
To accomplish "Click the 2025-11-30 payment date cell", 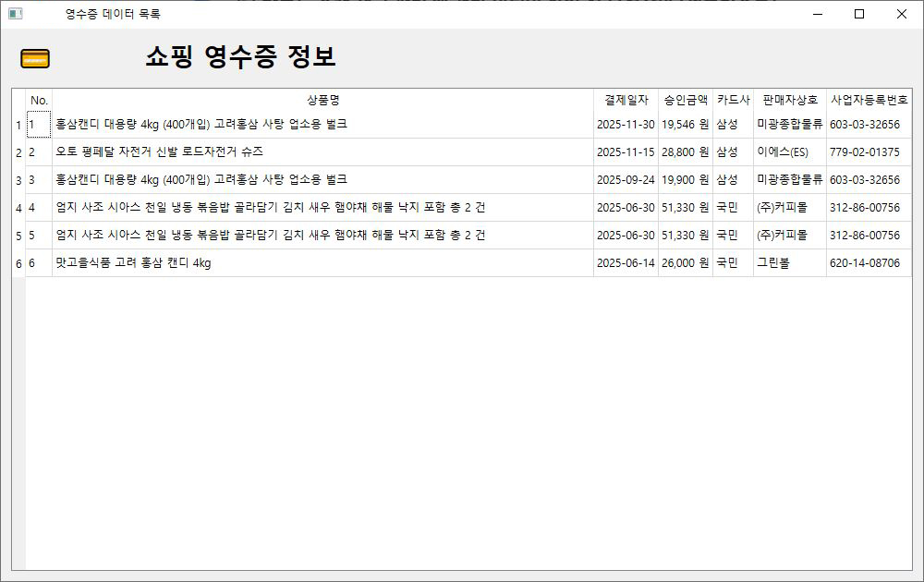I will 626,125.
